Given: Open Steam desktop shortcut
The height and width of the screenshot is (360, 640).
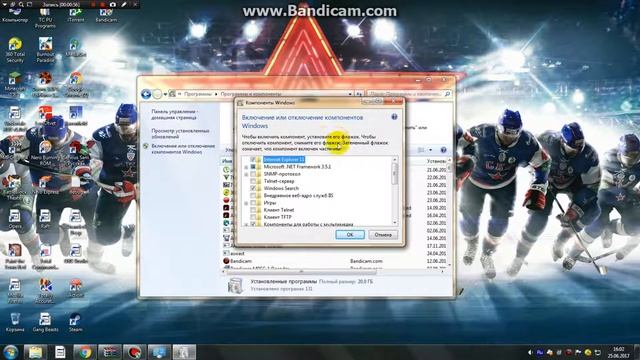Looking at the screenshot, I should pos(76,322).
